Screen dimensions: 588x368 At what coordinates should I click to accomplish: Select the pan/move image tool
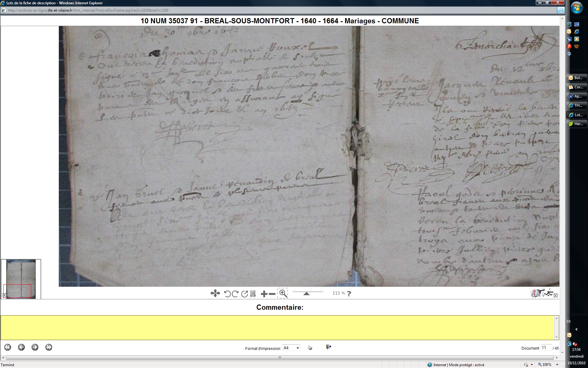(215, 293)
